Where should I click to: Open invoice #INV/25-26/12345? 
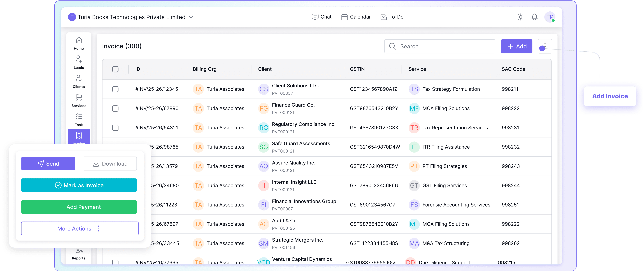(x=157, y=89)
